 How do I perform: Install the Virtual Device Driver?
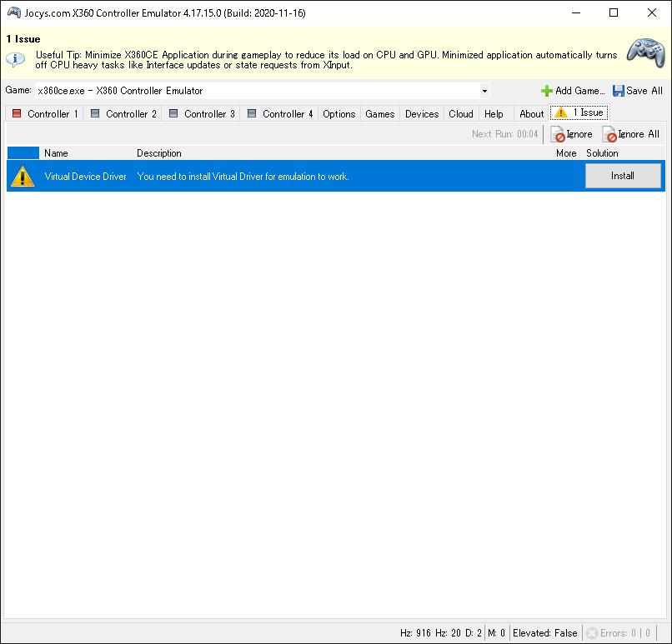623,176
